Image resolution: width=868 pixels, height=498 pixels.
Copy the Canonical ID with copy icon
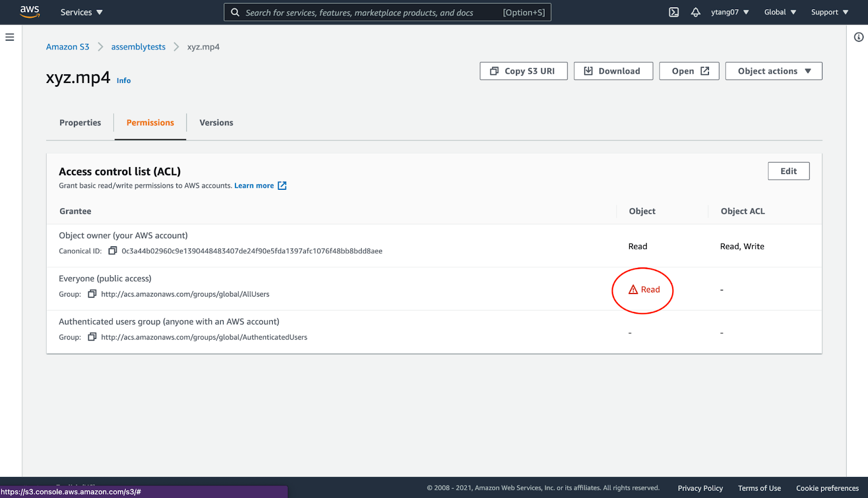(x=113, y=251)
